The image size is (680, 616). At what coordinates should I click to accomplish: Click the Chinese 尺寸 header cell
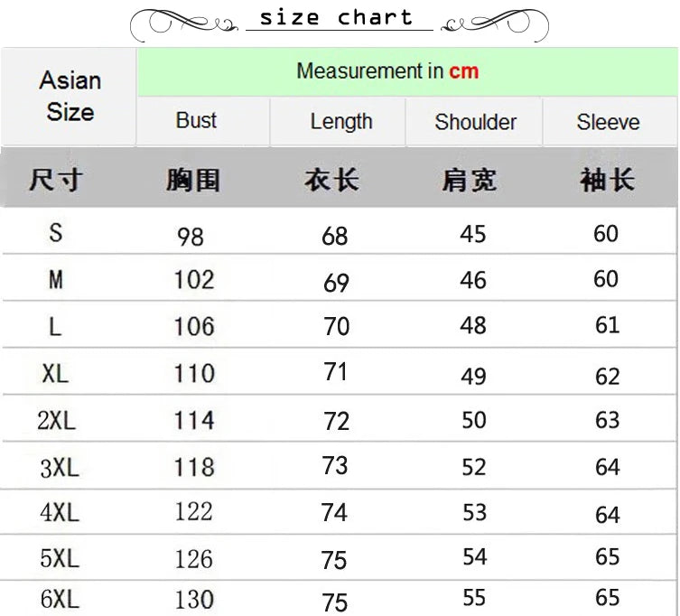pos(54,179)
